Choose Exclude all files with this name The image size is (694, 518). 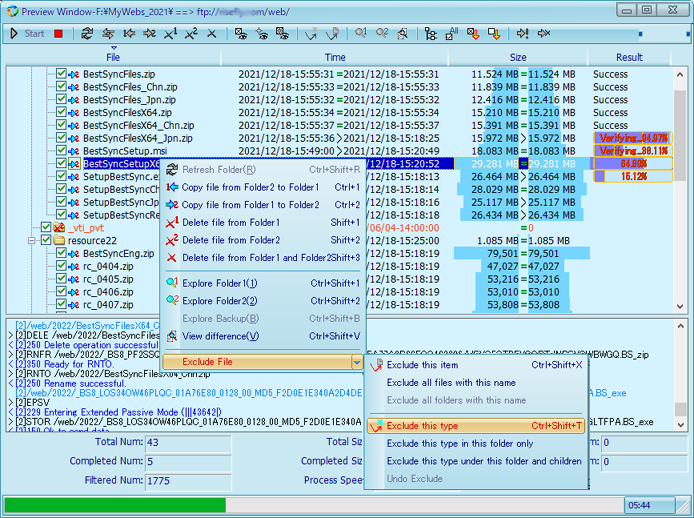[476, 383]
